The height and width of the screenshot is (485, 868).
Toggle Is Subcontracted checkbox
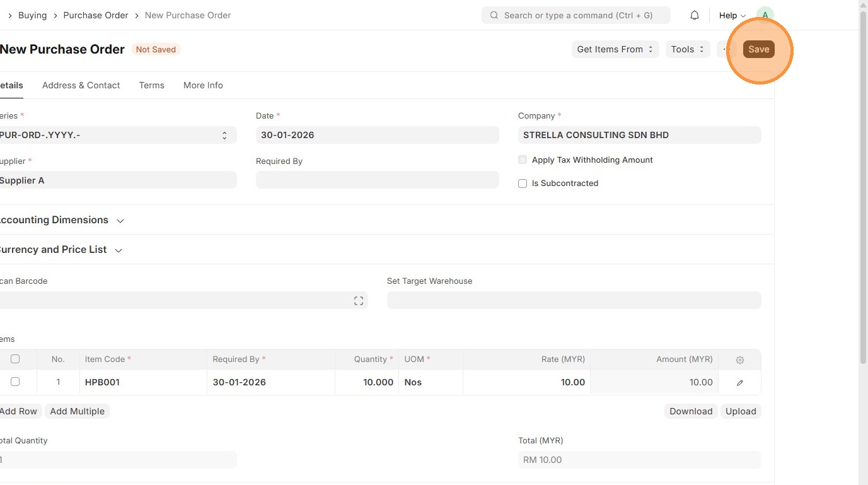[x=523, y=184]
